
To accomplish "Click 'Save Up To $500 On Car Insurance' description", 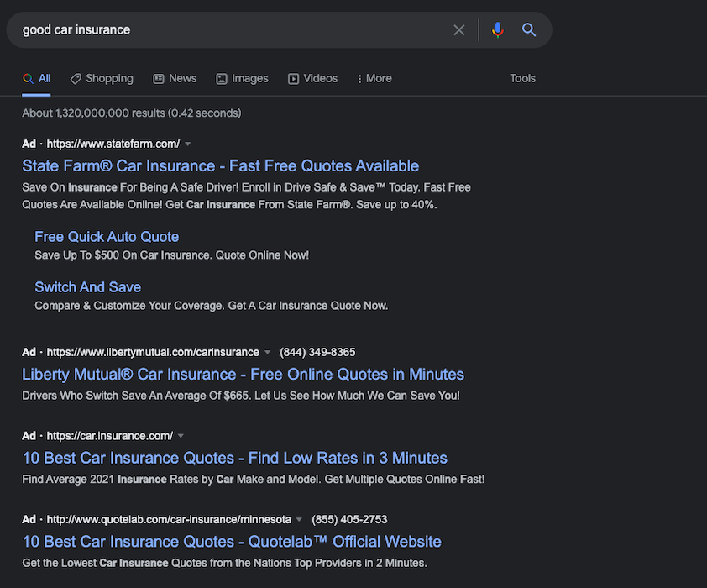I will (x=172, y=255).
